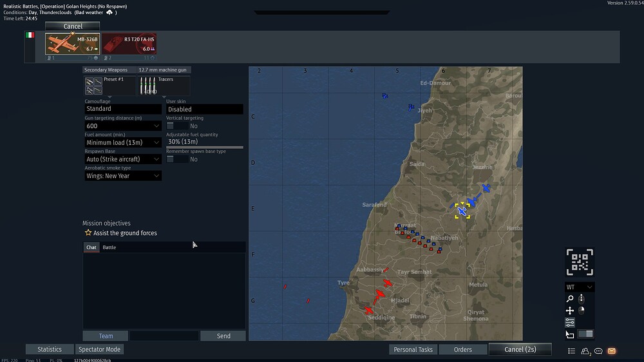The width and height of the screenshot is (644, 362).
Task: Open the Aerobatic smoke type dropdown
Action: pyautogui.click(x=123, y=175)
